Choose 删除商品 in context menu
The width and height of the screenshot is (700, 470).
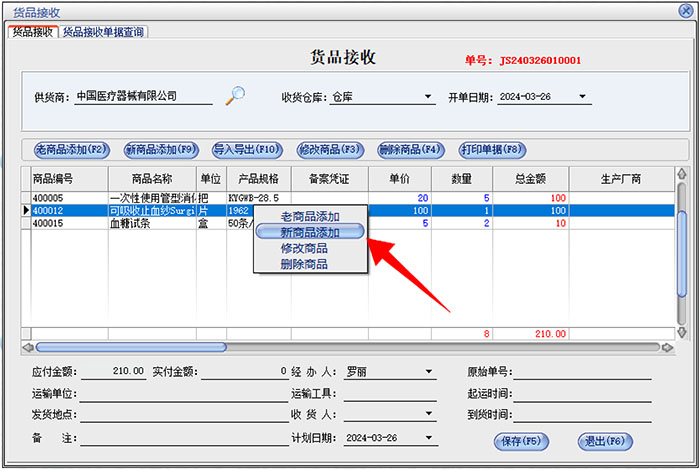tap(304, 264)
